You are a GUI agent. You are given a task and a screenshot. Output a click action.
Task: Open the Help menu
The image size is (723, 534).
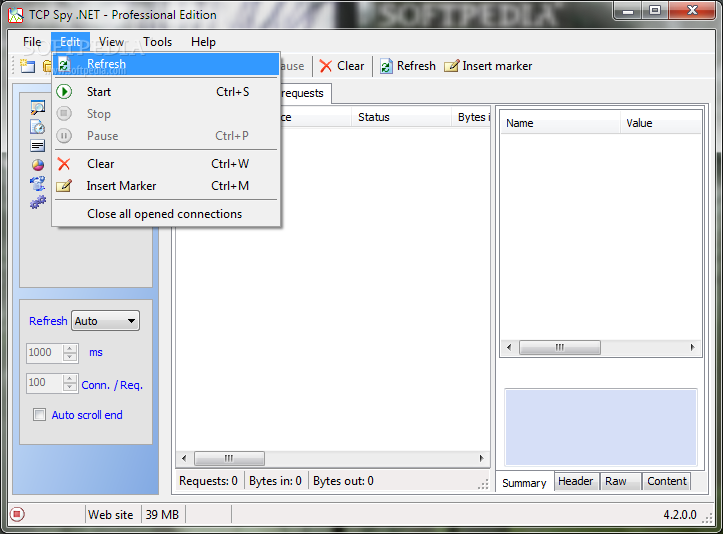pyautogui.click(x=203, y=42)
